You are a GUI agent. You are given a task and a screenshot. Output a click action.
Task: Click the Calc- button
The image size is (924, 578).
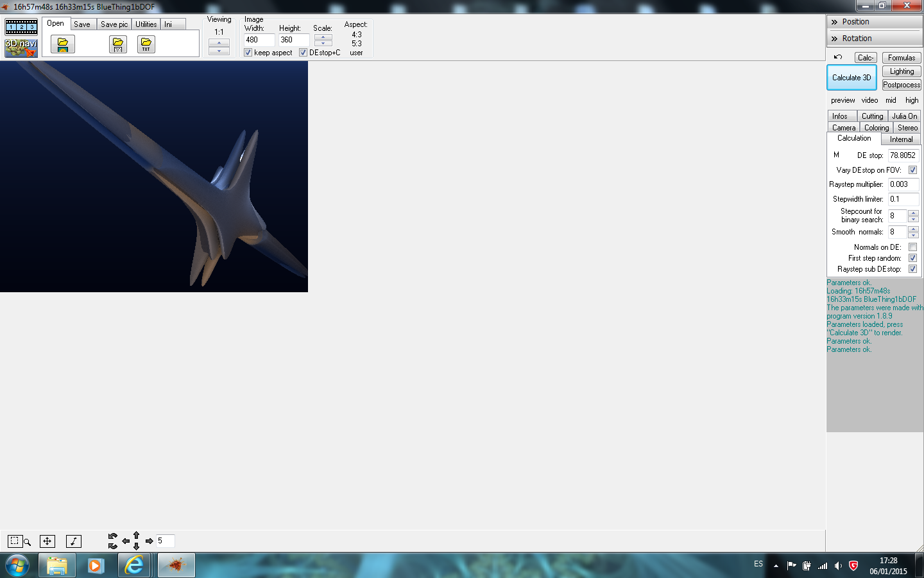click(x=866, y=58)
